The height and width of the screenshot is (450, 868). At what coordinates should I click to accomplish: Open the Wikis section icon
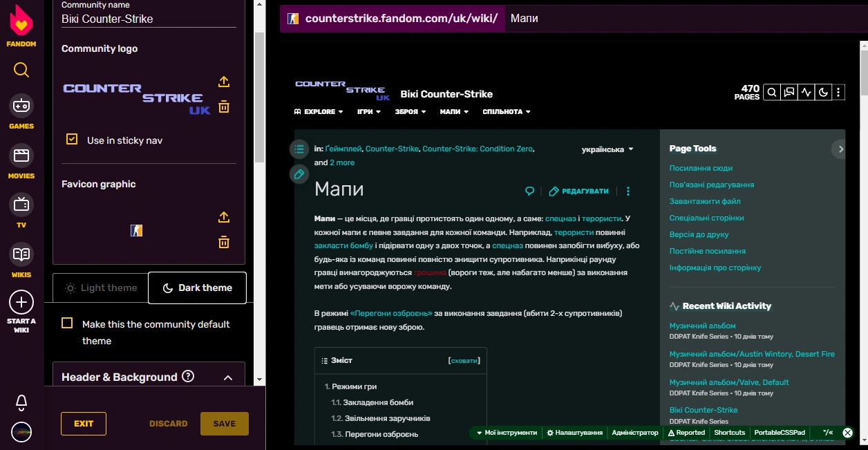point(21,254)
